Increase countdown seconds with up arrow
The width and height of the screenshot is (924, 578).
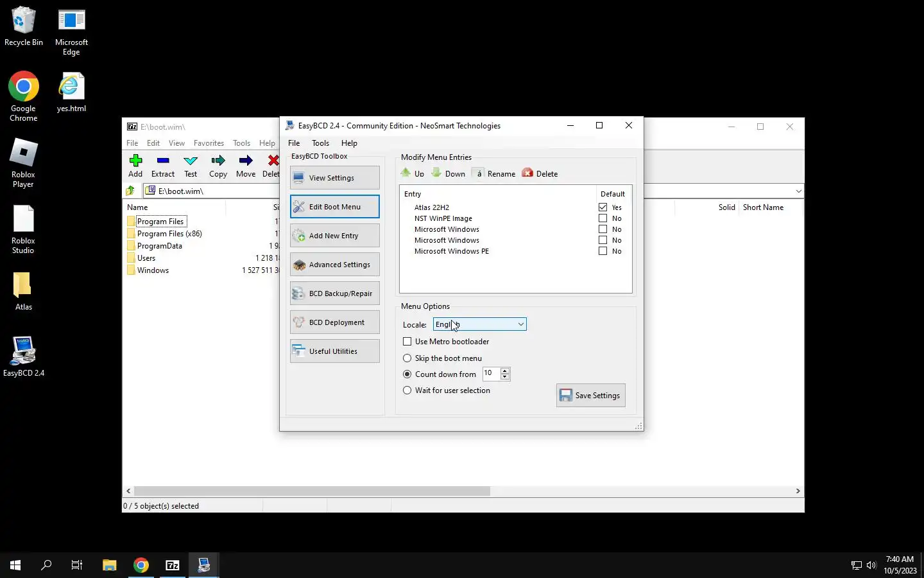coord(505,371)
